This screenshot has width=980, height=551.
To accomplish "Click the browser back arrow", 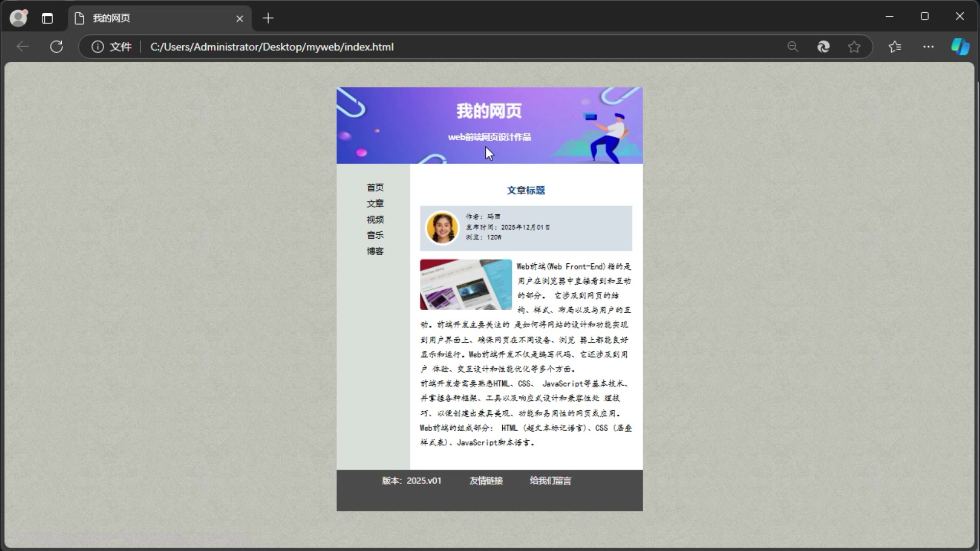I will pos(22,46).
